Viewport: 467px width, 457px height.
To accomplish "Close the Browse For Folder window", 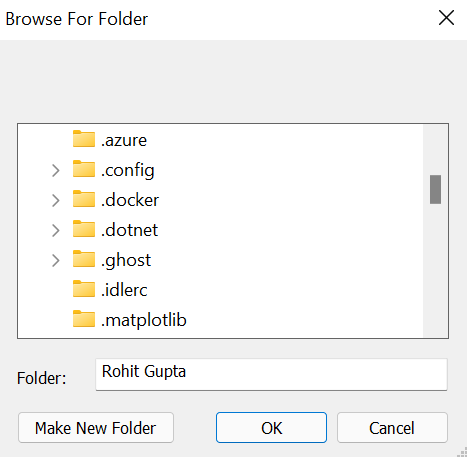I will (446, 18).
